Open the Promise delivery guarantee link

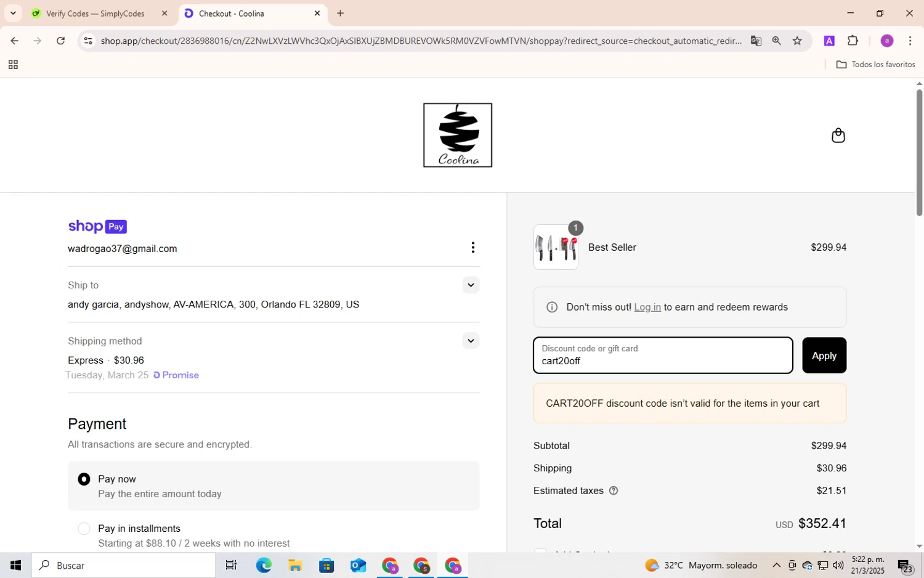click(x=176, y=375)
